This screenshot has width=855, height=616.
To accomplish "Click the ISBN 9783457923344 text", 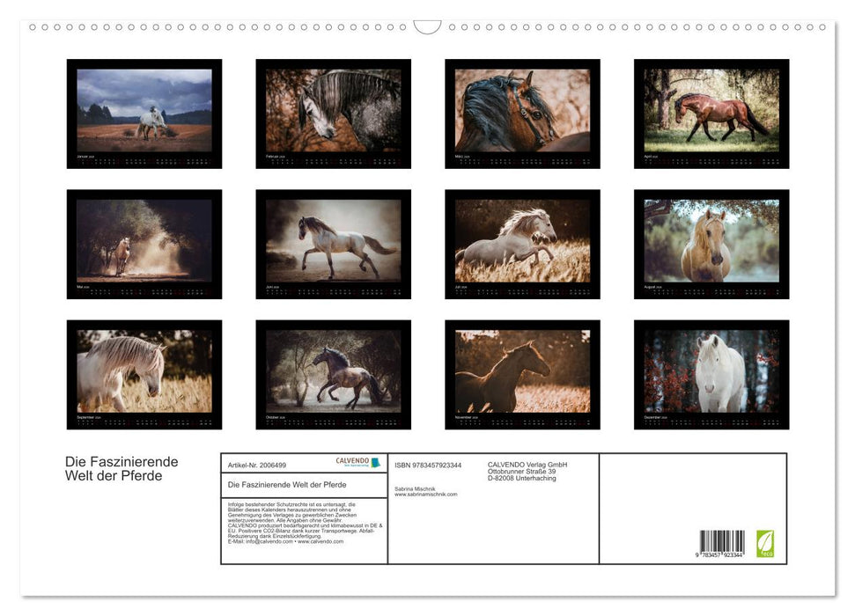I will coord(428,465).
